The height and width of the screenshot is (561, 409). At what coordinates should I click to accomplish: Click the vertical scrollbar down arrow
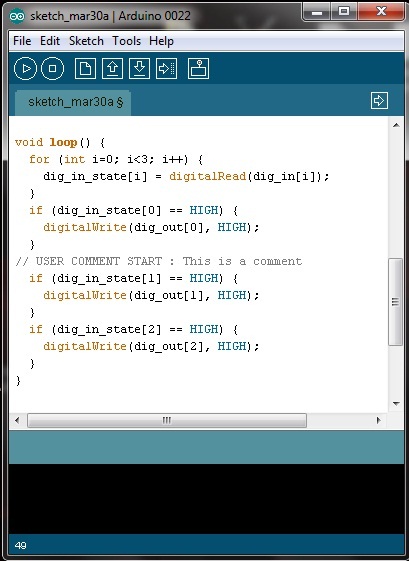click(396, 404)
